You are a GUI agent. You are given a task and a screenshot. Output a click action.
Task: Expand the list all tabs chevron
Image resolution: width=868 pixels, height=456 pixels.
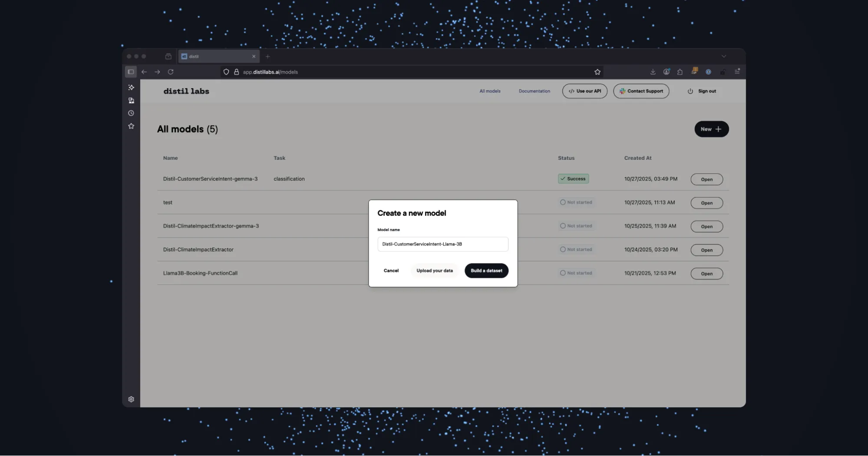723,56
